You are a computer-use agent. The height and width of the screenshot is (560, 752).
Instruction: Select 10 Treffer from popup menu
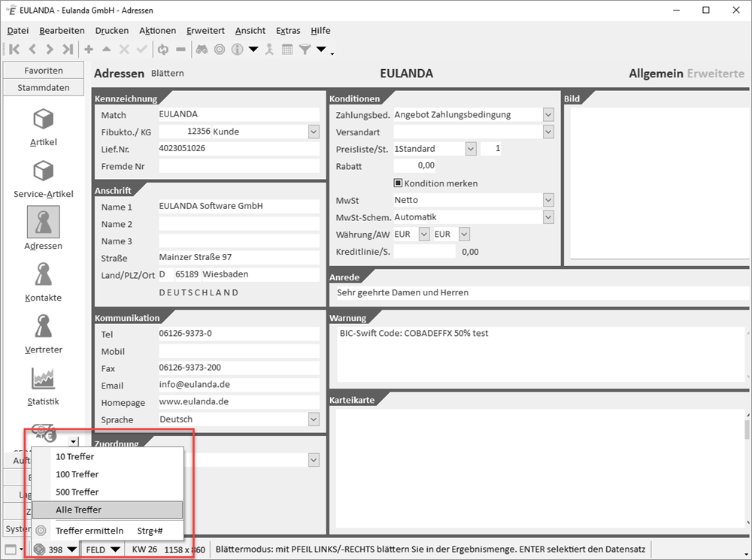(108, 456)
